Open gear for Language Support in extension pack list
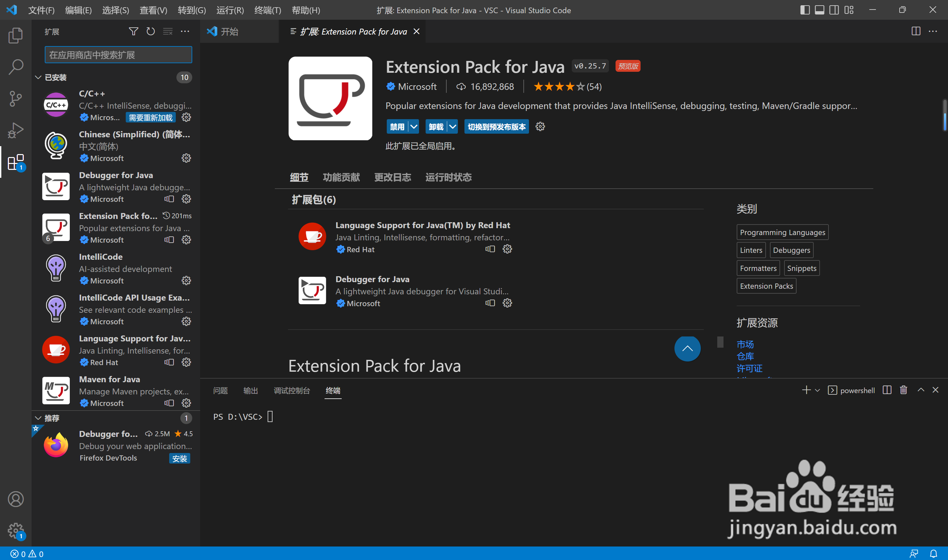 point(507,249)
